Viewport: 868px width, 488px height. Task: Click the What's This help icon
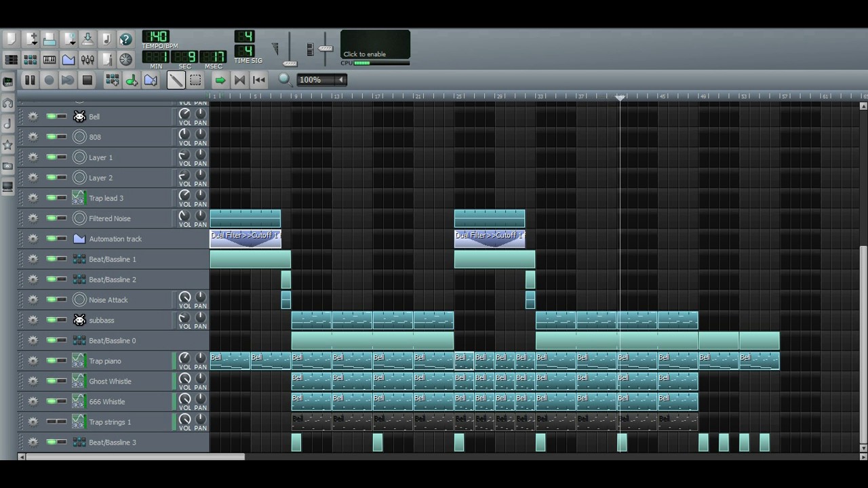pos(125,39)
